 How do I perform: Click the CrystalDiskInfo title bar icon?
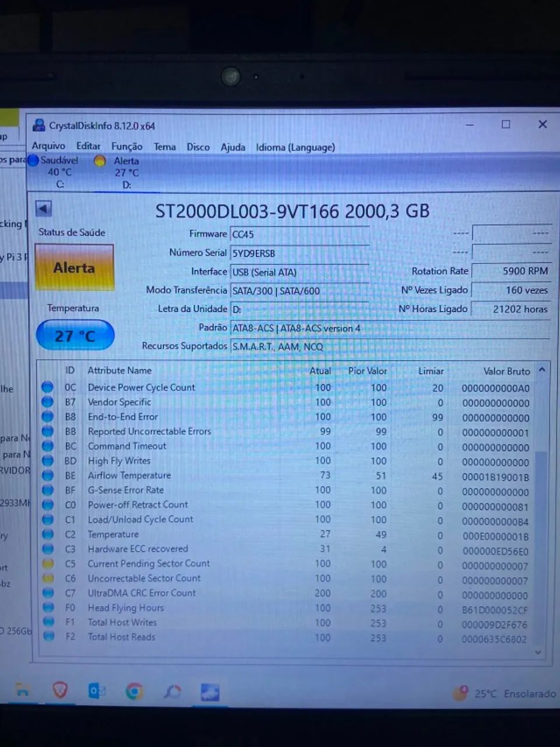39,125
